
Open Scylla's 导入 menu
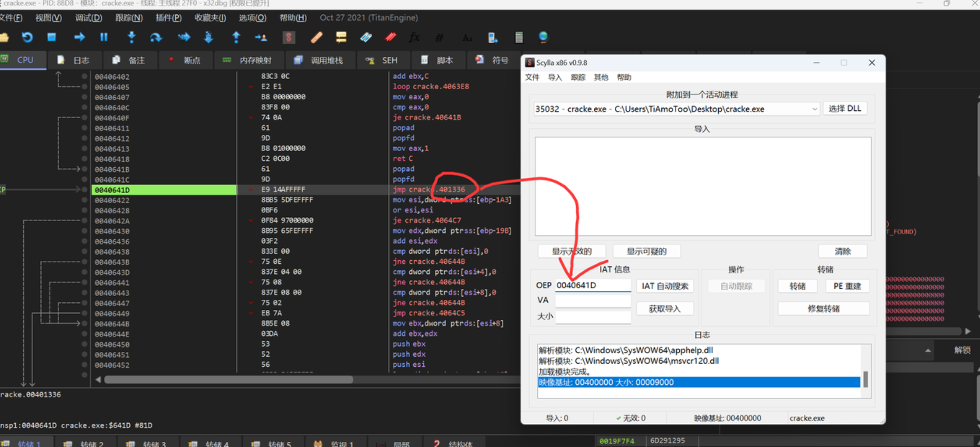pos(555,77)
